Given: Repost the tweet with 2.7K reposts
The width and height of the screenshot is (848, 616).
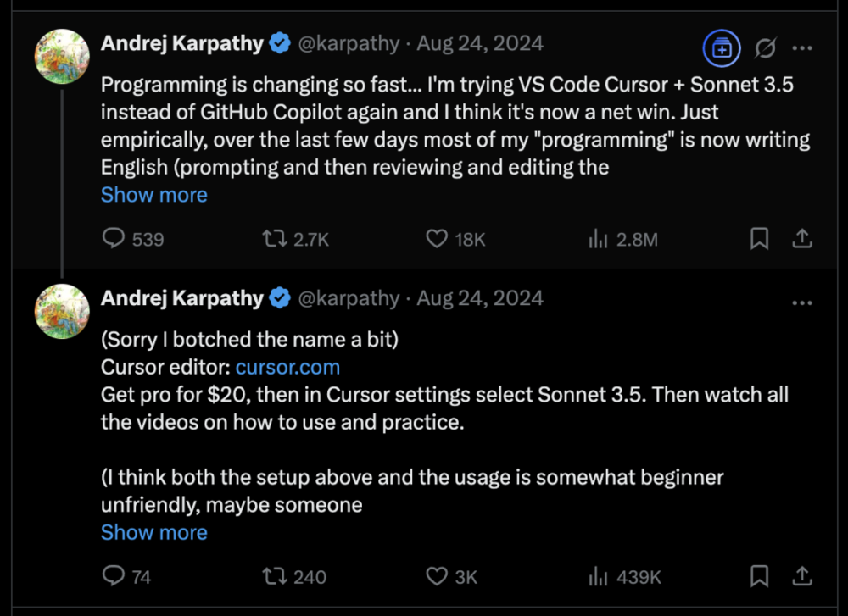Looking at the screenshot, I should pos(275,240).
